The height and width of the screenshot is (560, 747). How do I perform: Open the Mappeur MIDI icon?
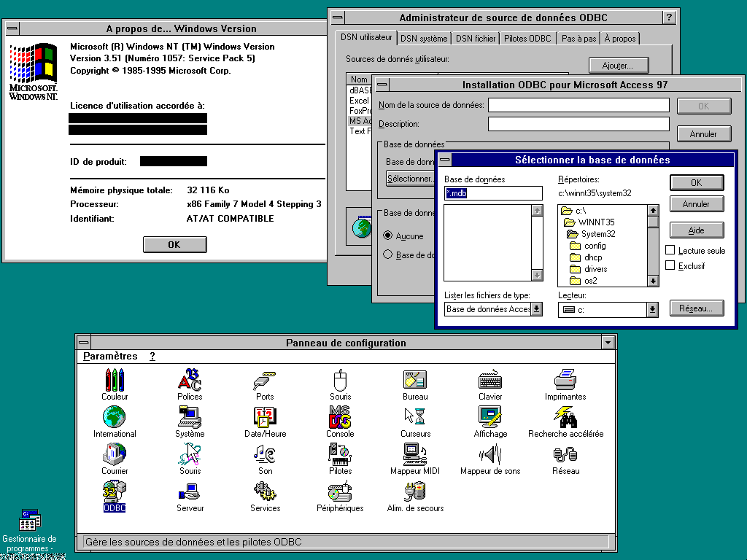click(x=415, y=455)
